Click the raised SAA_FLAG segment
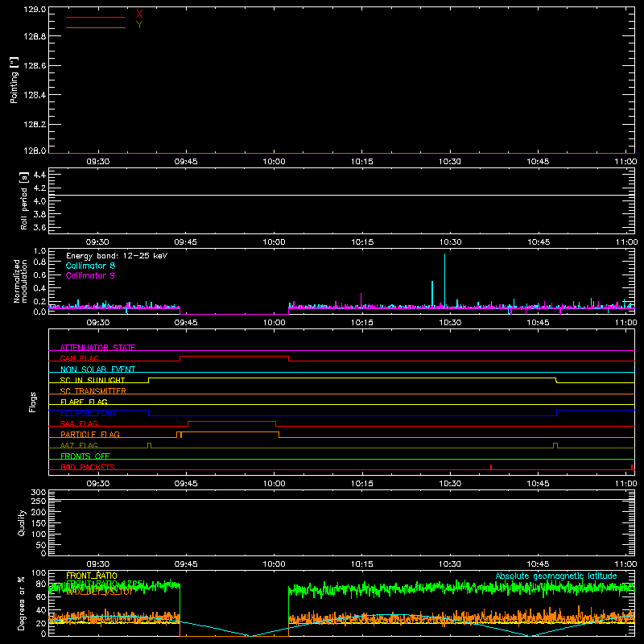Viewport: 644px width, 644px height. point(232,421)
